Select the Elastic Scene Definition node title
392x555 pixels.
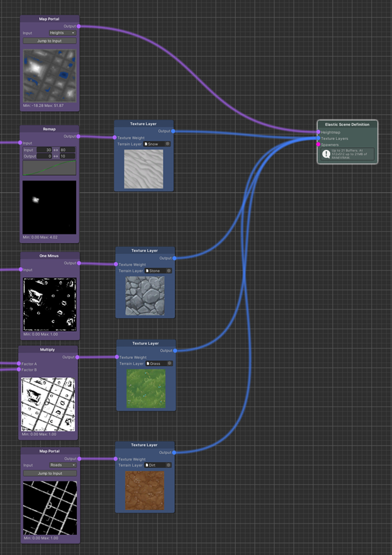pos(347,124)
